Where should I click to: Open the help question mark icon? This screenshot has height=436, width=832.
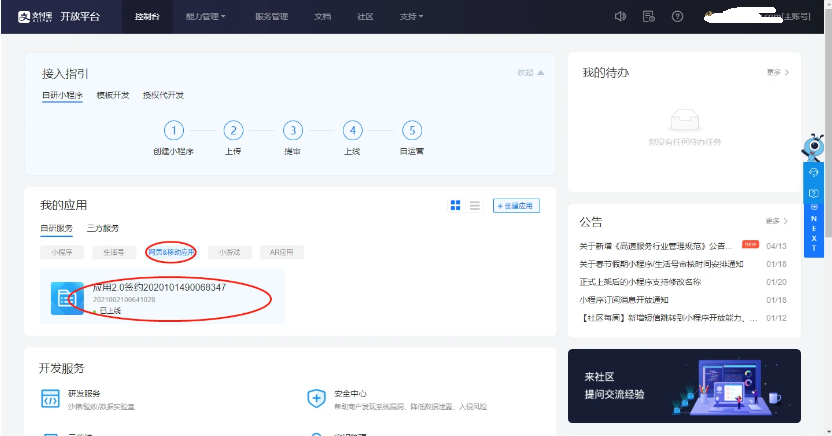(x=677, y=16)
